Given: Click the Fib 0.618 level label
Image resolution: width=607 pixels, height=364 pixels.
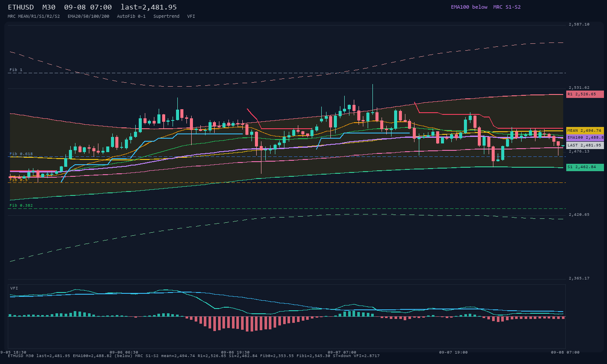Looking at the screenshot, I should [x=21, y=154].
